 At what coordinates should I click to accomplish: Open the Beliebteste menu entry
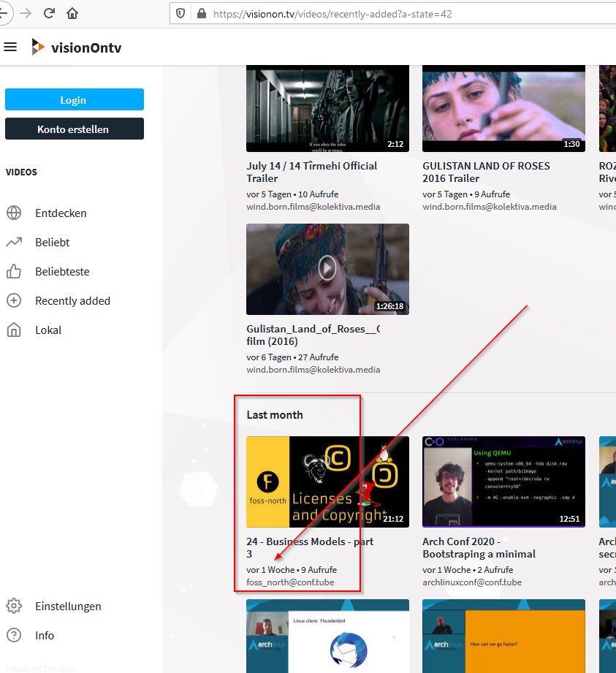pos(62,272)
